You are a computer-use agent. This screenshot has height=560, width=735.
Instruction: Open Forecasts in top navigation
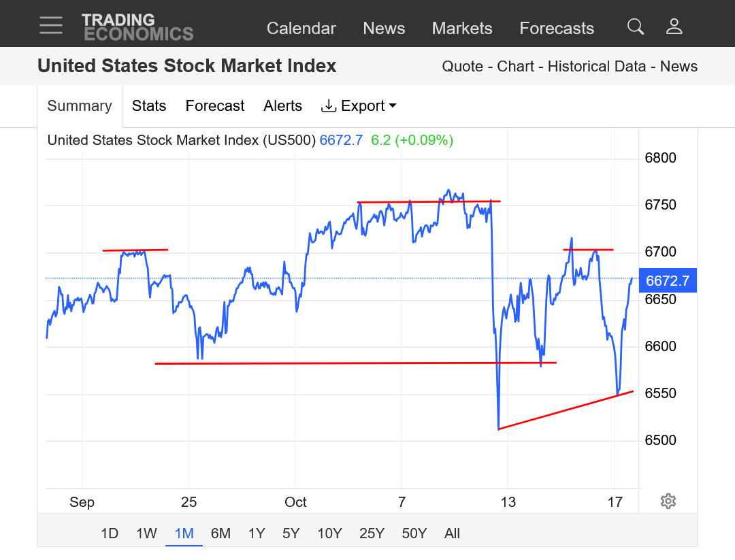[557, 29]
